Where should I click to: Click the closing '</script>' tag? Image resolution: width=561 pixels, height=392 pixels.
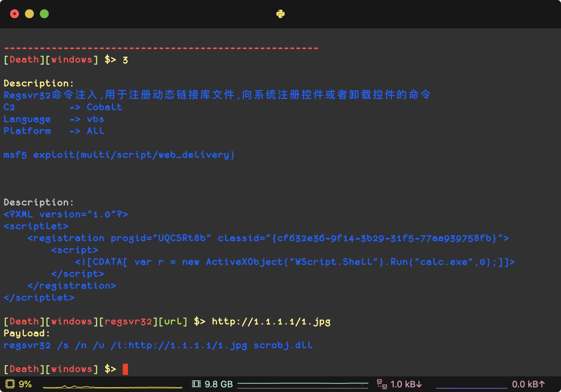78,274
